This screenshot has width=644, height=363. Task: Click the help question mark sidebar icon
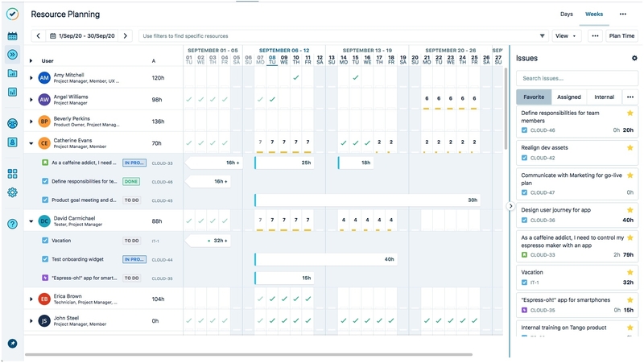pyautogui.click(x=12, y=224)
